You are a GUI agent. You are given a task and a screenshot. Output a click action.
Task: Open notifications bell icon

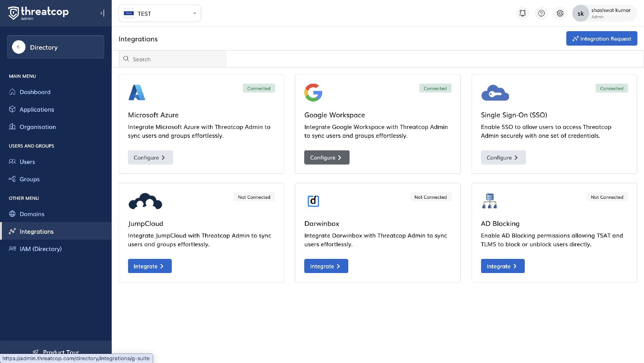(x=523, y=13)
